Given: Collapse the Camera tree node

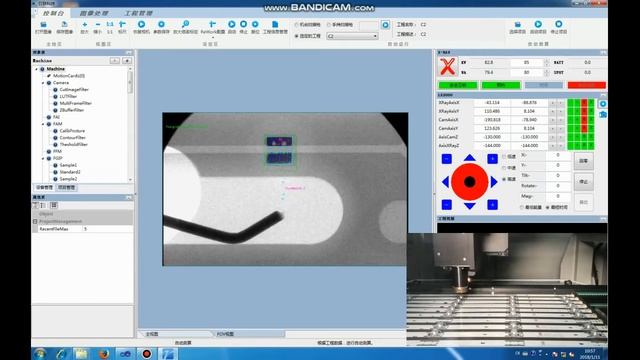Looking at the screenshot, I should pyautogui.click(x=43, y=83).
